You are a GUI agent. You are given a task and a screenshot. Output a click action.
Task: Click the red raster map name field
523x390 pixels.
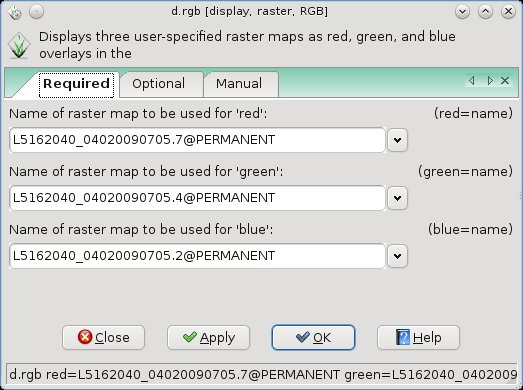[x=197, y=140]
